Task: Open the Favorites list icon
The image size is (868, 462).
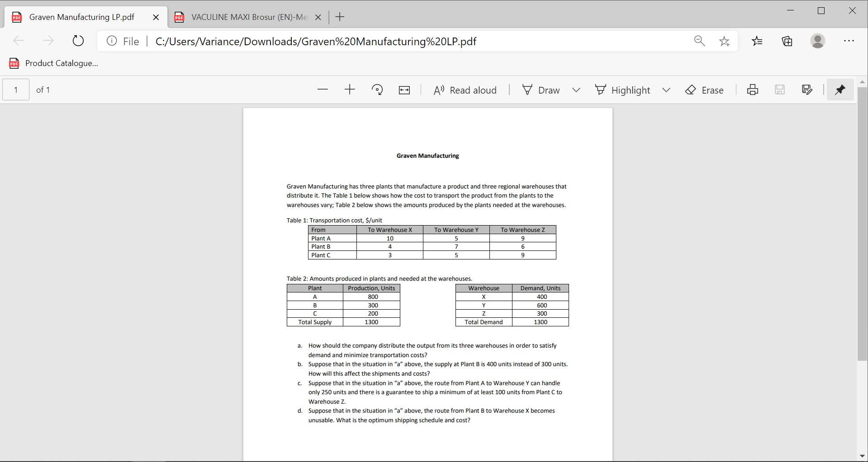Action: [757, 41]
